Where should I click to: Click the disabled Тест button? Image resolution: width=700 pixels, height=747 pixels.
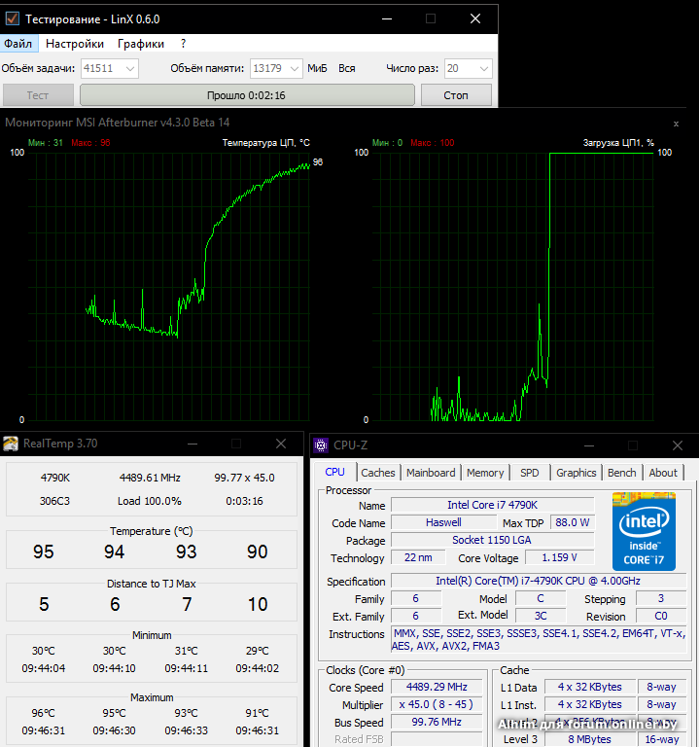coord(38,95)
